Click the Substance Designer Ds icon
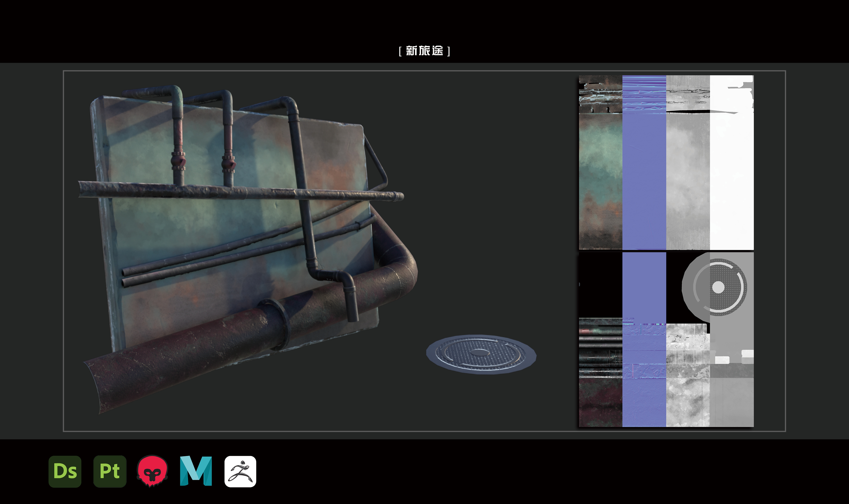Viewport: 849px width, 504px height. click(x=65, y=472)
